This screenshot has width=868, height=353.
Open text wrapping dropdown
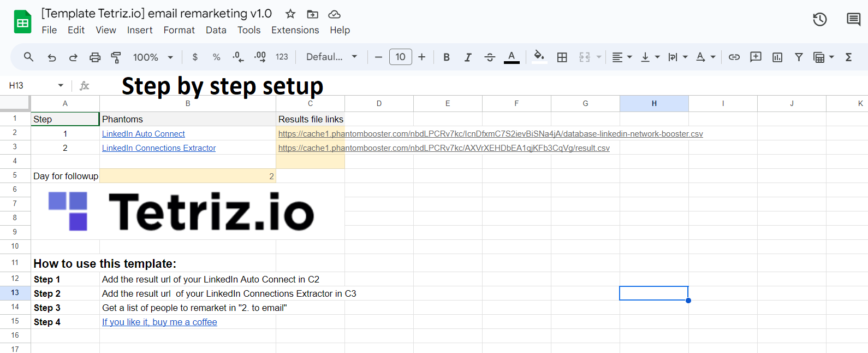pyautogui.click(x=677, y=57)
